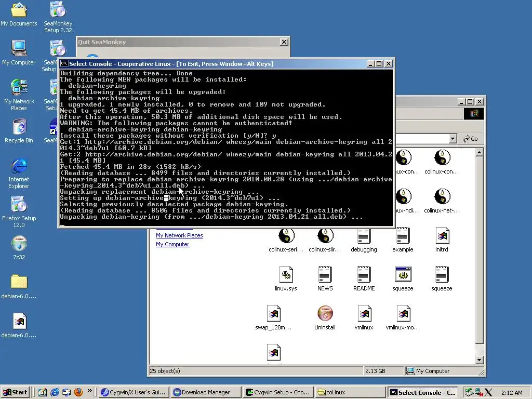Click the system tray clock
This screenshot has height=399, width=532.
(x=512, y=393)
